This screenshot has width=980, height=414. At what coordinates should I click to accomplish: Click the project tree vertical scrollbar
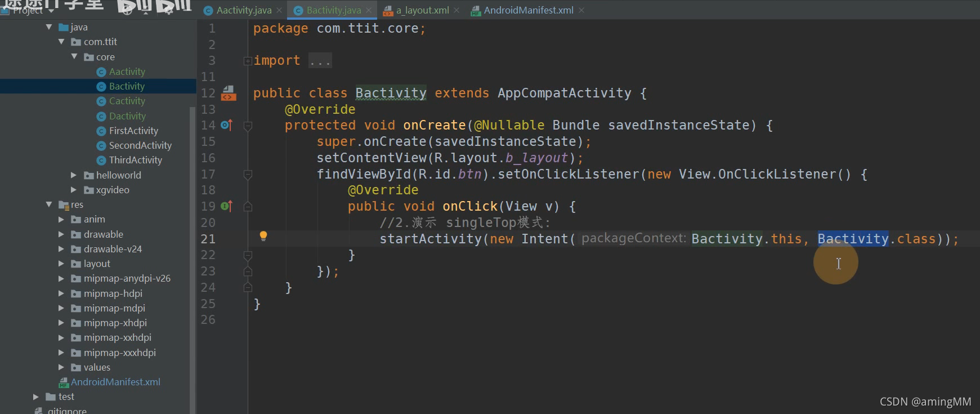point(193,259)
